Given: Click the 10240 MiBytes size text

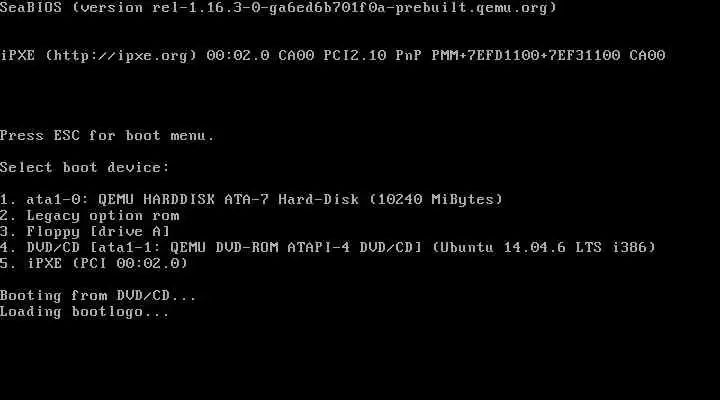Looking at the screenshot, I should point(436,199).
